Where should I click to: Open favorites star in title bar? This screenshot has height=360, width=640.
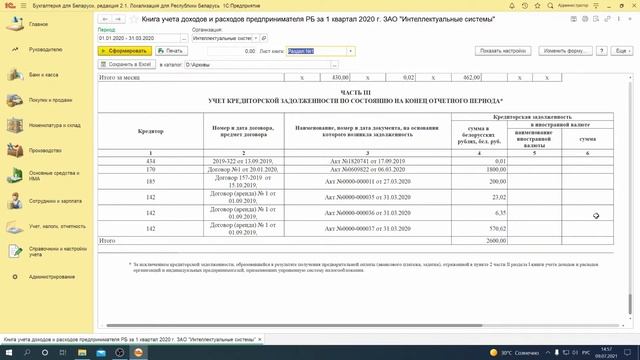538,6
